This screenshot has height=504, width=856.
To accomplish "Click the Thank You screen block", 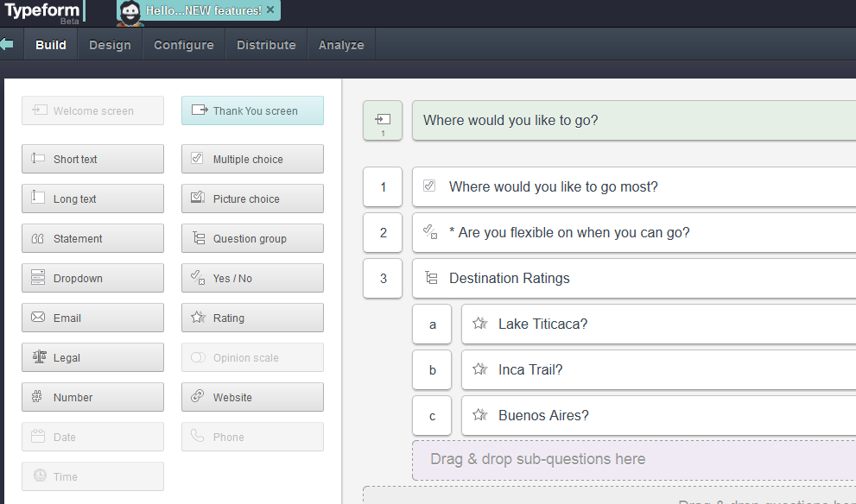I will 252,110.
